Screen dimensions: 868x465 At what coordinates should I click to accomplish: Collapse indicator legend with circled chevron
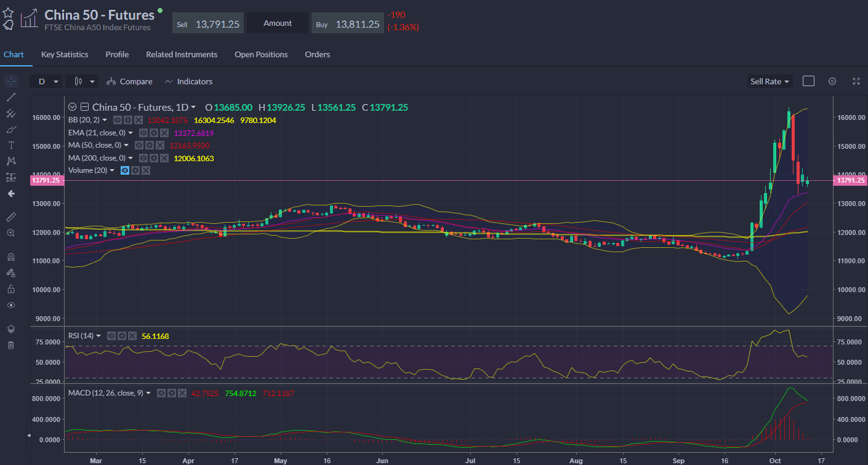click(x=73, y=107)
